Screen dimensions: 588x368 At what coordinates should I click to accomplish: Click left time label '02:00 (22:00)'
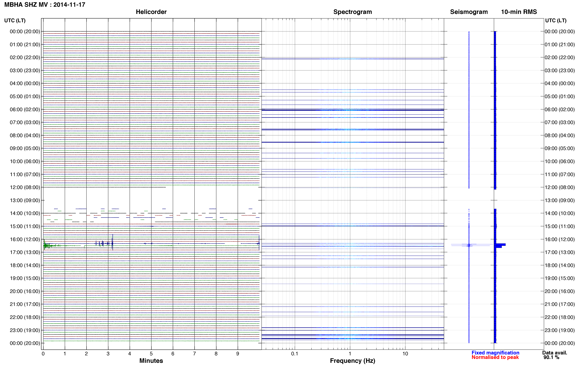tap(25, 57)
